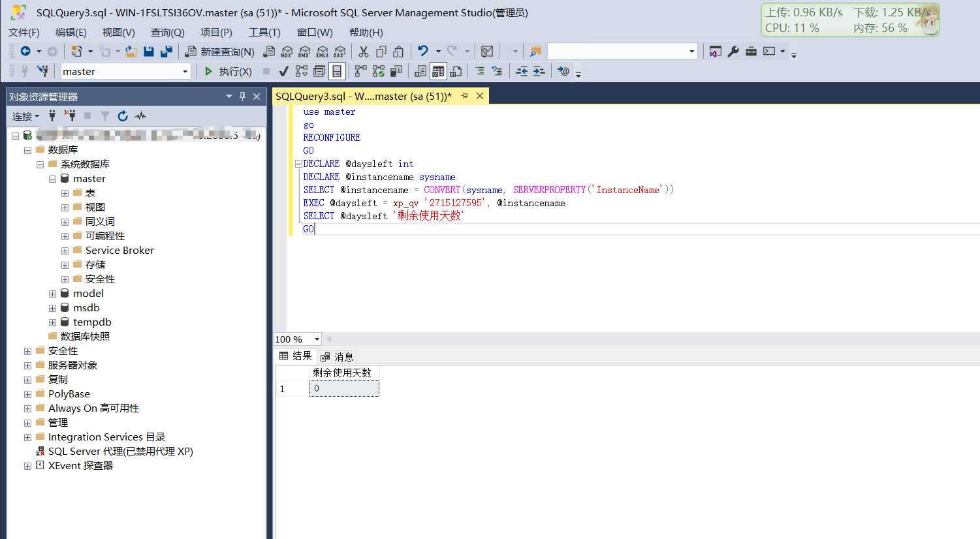Screen dimensions: 980x539
Task: Open a new DAX query
Action: click(x=340, y=52)
